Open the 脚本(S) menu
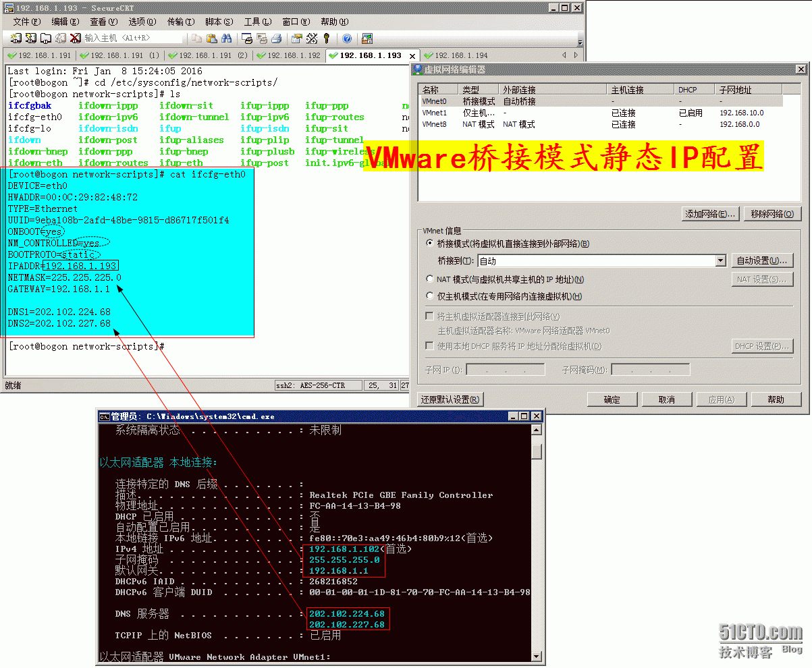Image resolution: width=812 pixels, height=668 pixels. tap(219, 22)
